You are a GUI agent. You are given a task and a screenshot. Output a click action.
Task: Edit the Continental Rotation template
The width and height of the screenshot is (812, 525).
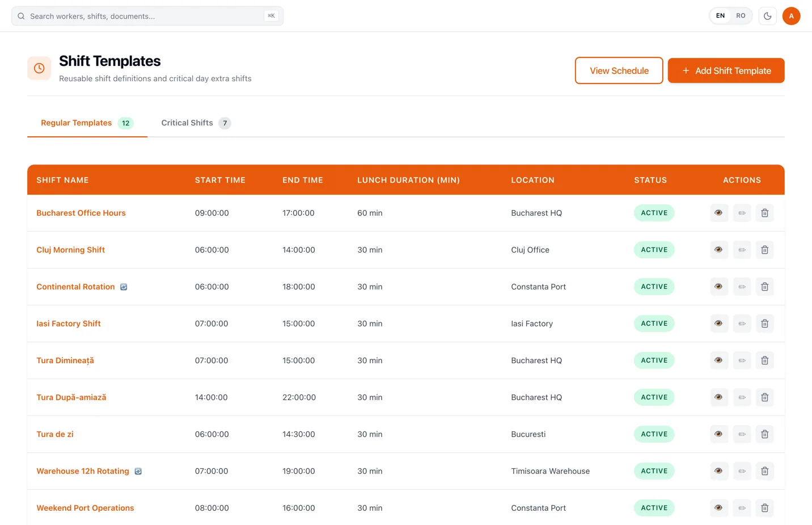[x=742, y=287]
